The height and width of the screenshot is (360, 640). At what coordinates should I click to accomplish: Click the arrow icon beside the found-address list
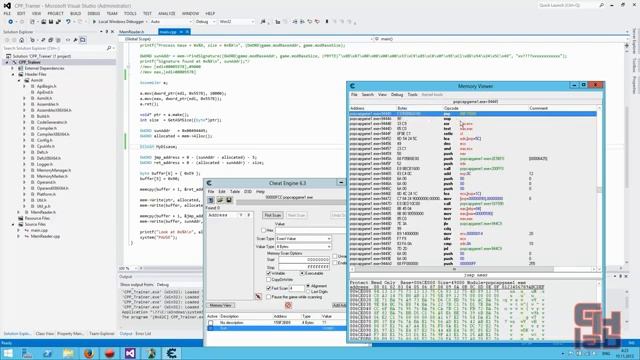point(258,296)
